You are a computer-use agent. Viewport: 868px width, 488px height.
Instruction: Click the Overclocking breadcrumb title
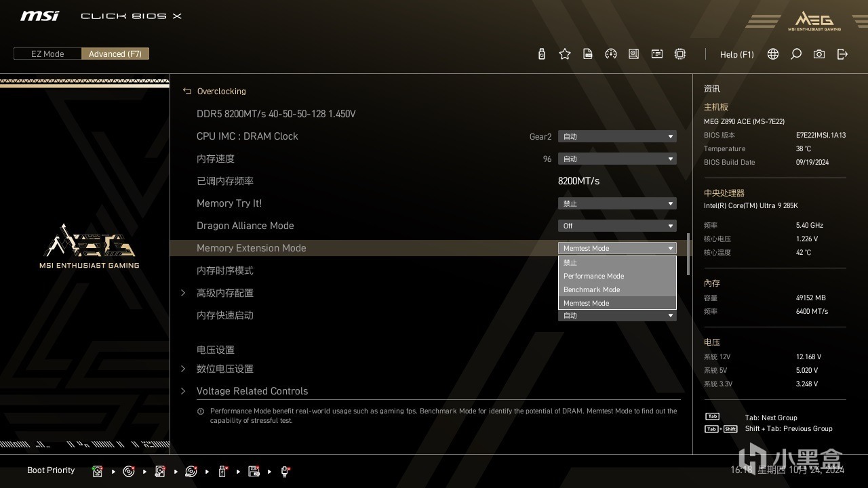click(222, 91)
